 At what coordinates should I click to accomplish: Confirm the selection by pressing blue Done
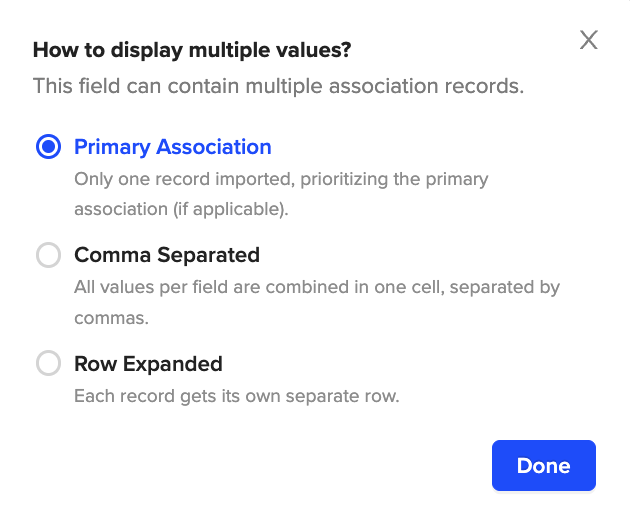(x=543, y=466)
